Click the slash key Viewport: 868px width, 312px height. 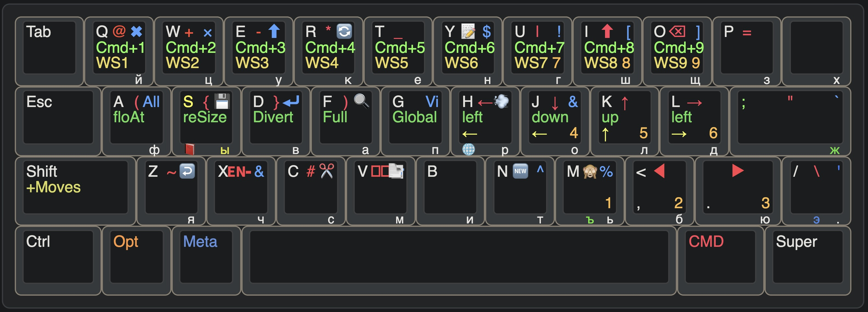pos(817,191)
